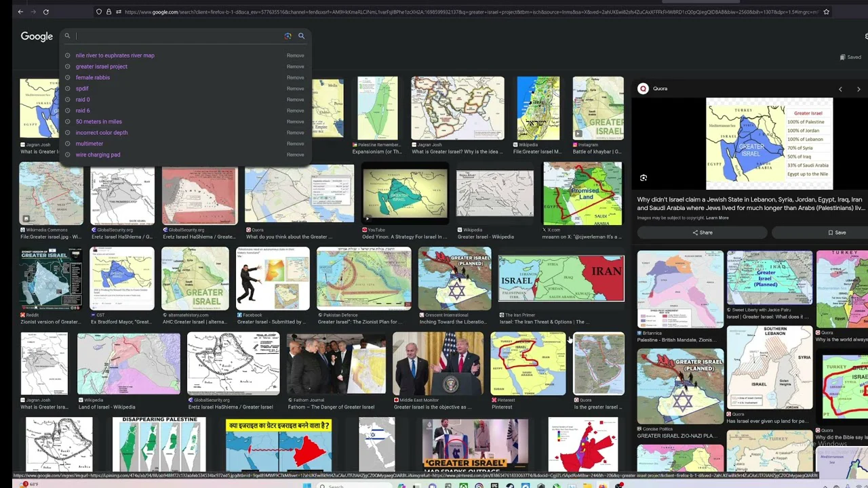Open the Iran Primer map thumbnail
Viewport: 868px width, 488px height.
pyautogui.click(x=561, y=278)
